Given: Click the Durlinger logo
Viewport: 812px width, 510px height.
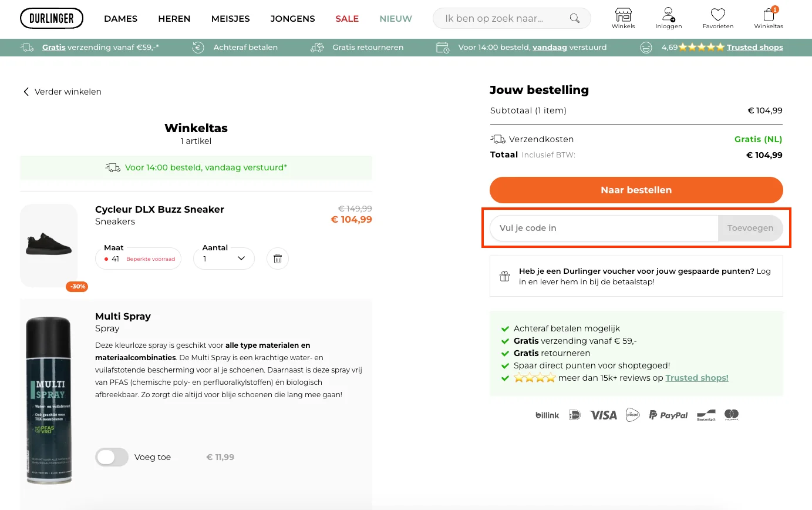Looking at the screenshot, I should coord(52,18).
